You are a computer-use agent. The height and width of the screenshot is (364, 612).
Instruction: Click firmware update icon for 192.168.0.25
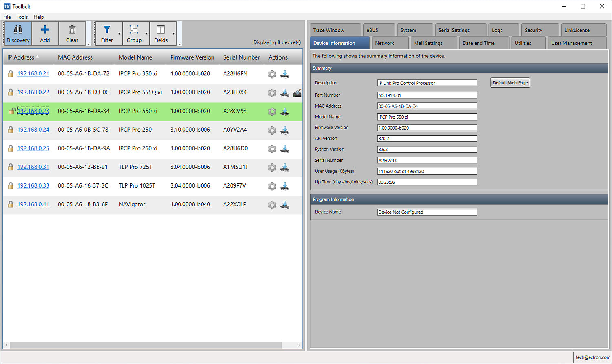pos(285,149)
